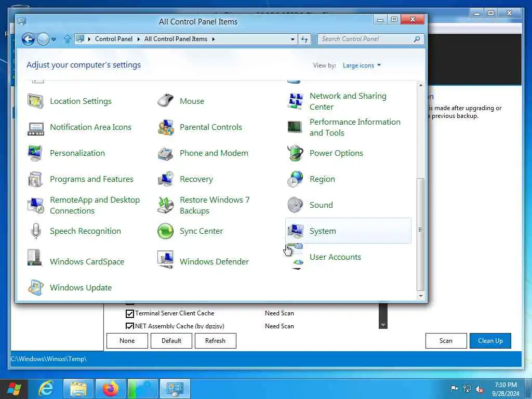Launch Internet Explorer from taskbar

pyautogui.click(x=45, y=389)
